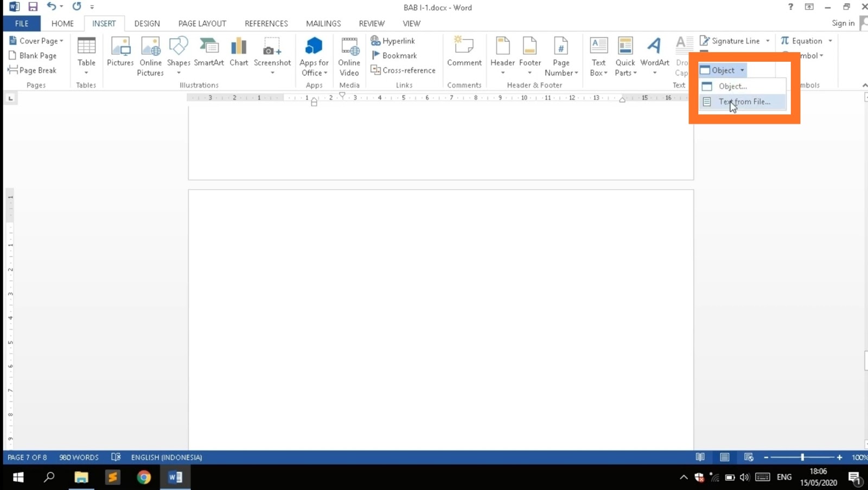Image resolution: width=868 pixels, height=490 pixels.
Task: Expand the Object dropdown arrow
Action: (742, 70)
